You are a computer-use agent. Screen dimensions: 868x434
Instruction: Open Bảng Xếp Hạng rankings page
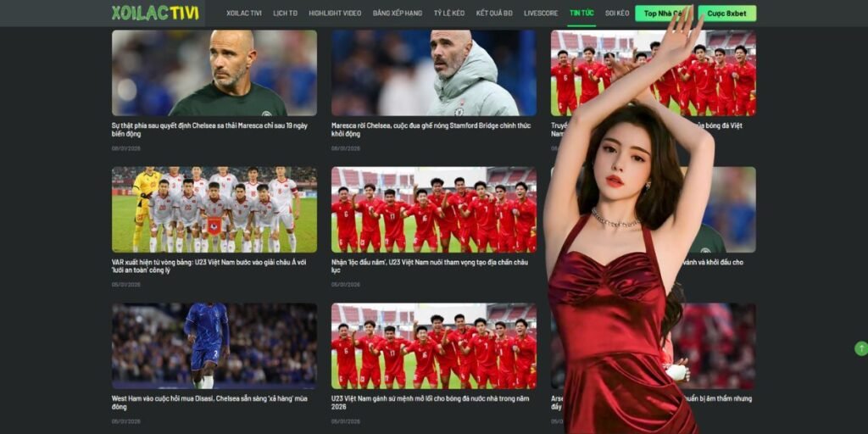click(397, 14)
